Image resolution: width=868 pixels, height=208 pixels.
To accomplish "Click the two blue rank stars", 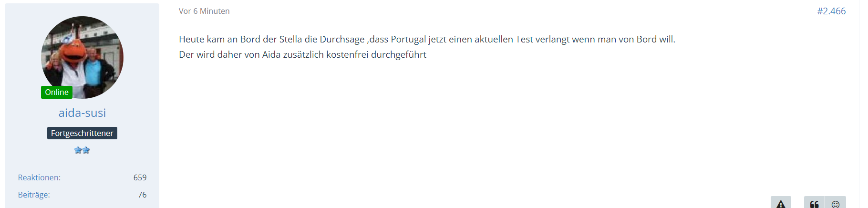I will 82,150.
